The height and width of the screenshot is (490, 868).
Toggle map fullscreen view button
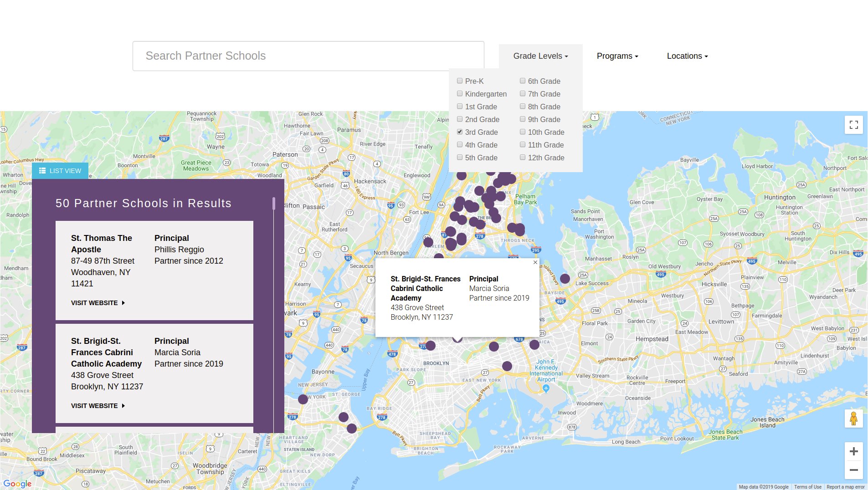[x=853, y=125]
